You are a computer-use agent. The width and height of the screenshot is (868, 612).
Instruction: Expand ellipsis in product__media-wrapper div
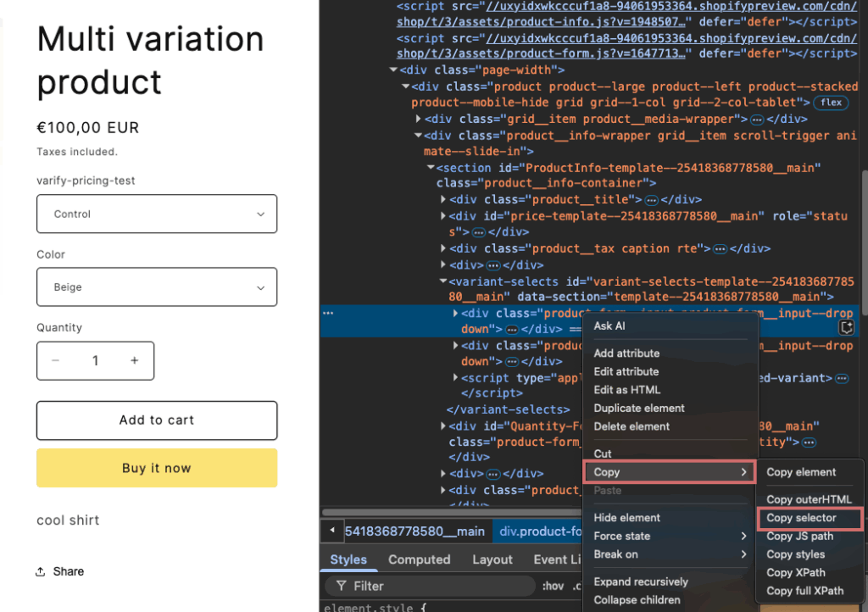pos(757,120)
